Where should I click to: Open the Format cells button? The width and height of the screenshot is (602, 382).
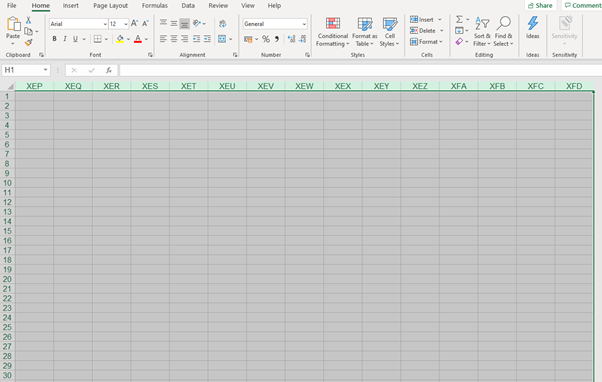coord(426,41)
